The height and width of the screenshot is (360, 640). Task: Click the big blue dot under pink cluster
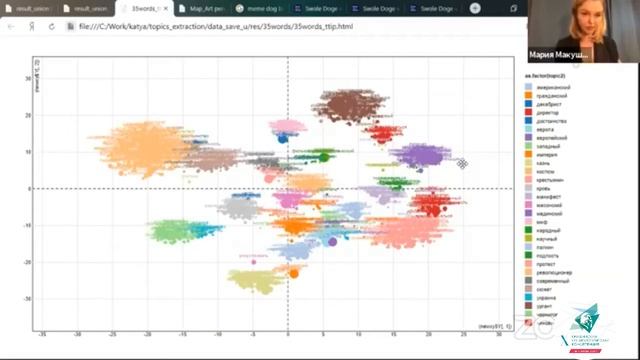coord(282,139)
